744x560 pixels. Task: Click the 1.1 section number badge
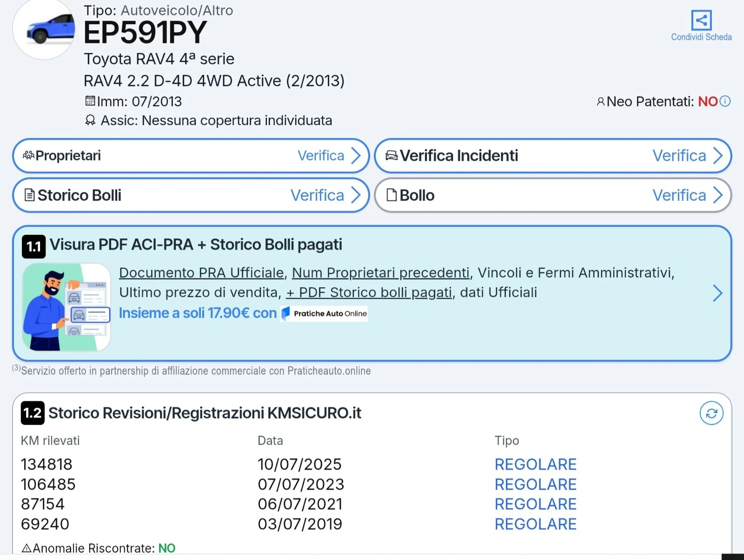33,247
